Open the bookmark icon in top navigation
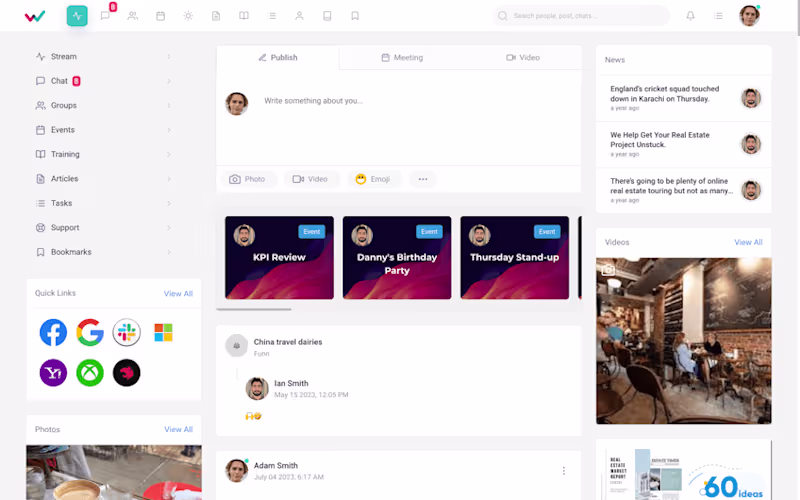The width and height of the screenshot is (800, 500). coord(355,16)
